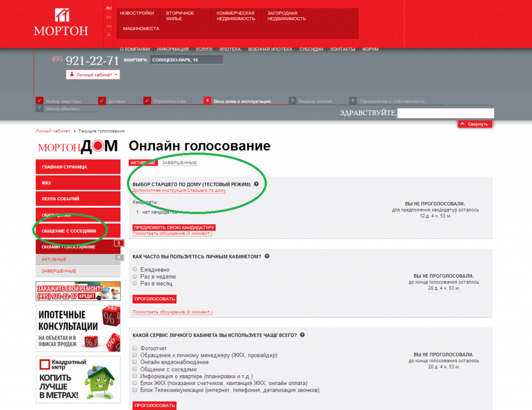Open the Машиноместа menu item
The width and height of the screenshot is (532, 410).
(141, 29)
